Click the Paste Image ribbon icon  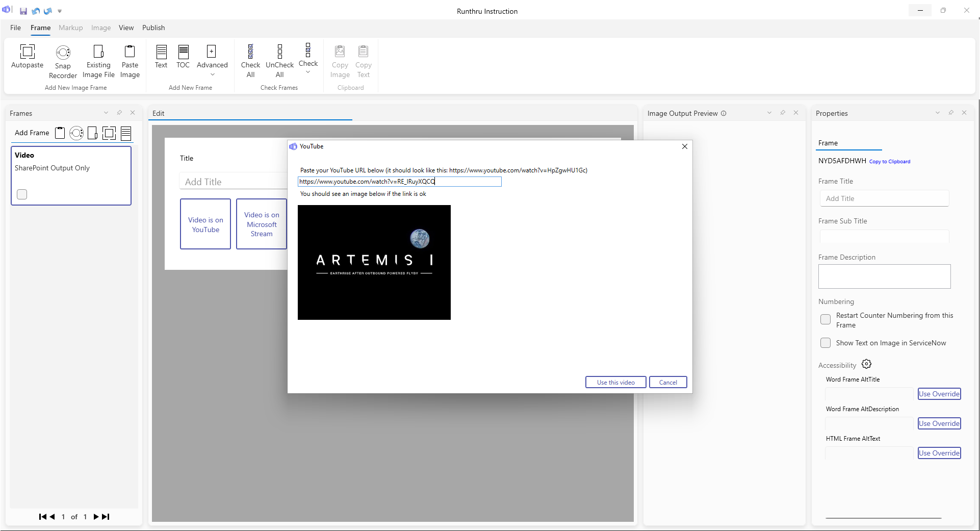130,52
